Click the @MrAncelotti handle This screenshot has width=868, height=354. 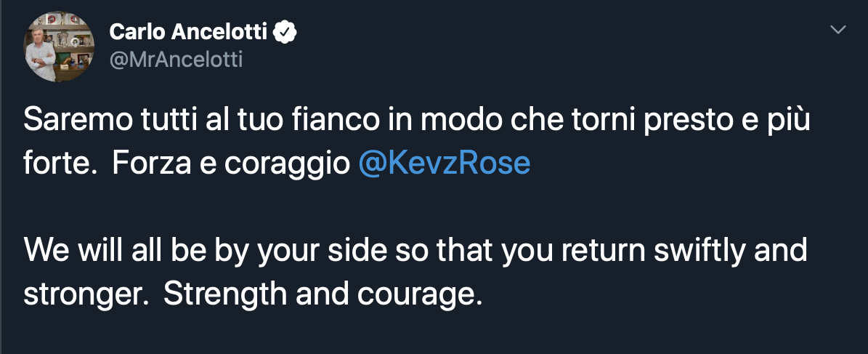176,60
